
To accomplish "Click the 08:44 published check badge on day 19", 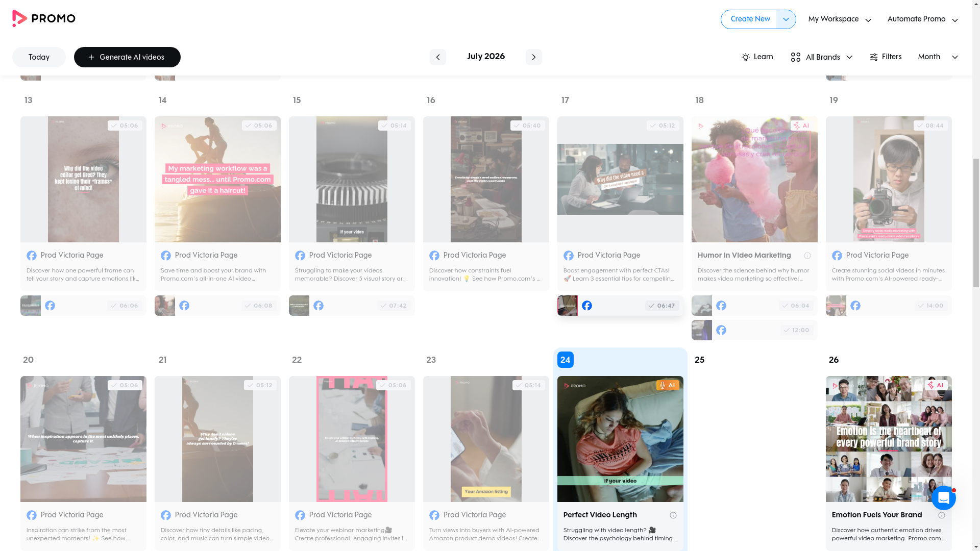I will coord(930,126).
